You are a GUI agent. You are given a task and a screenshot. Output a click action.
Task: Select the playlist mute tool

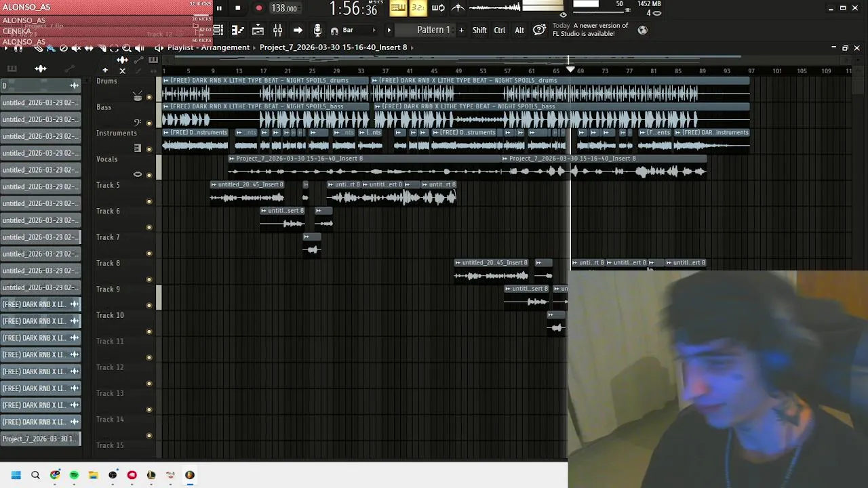76,48
